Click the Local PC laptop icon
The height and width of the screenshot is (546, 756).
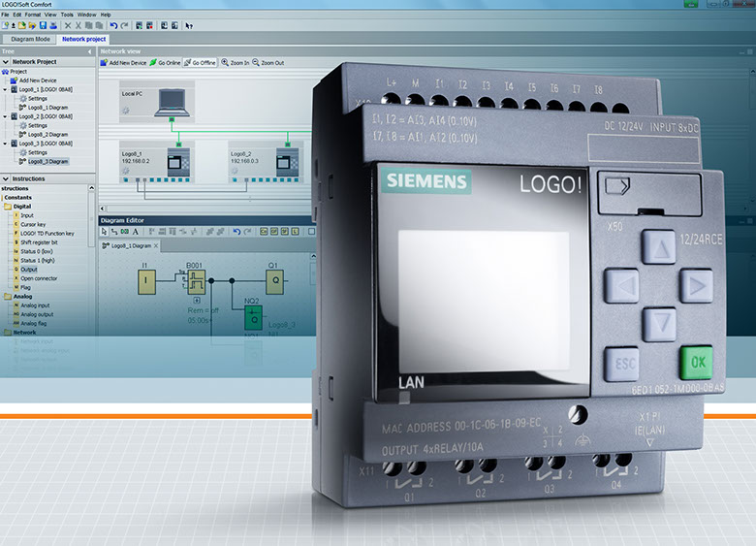171,99
